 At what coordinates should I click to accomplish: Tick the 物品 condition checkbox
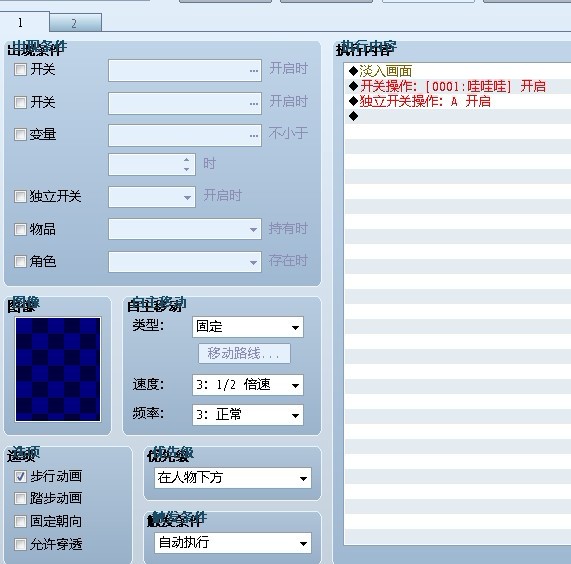coord(20,229)
